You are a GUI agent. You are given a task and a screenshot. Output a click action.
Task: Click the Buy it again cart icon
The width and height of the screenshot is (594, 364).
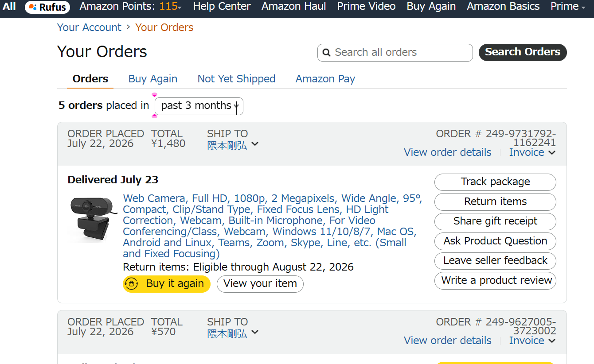point(132,283)
